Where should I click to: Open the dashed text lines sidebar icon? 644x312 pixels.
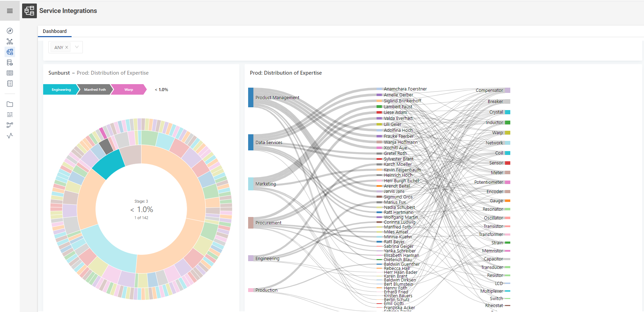click(x=10, y=115)
